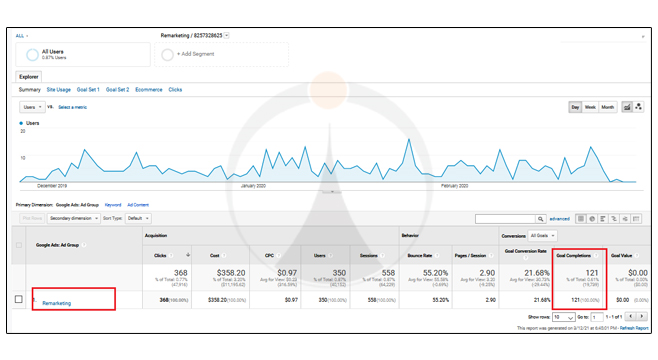Set chart granularity to Week
658x360 pixels.
590,107
